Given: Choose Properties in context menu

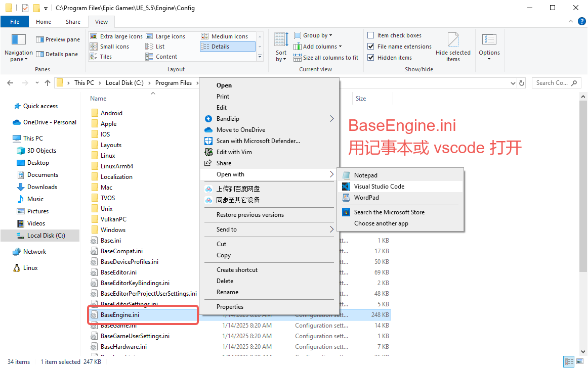Looking at the screenshot, I should pos(269,307).
